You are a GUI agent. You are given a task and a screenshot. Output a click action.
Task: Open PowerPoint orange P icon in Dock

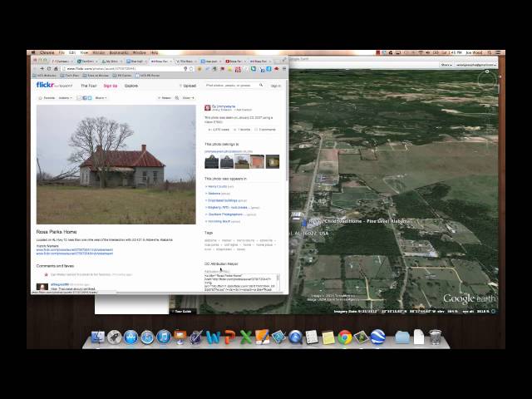(x=229, y=337)
